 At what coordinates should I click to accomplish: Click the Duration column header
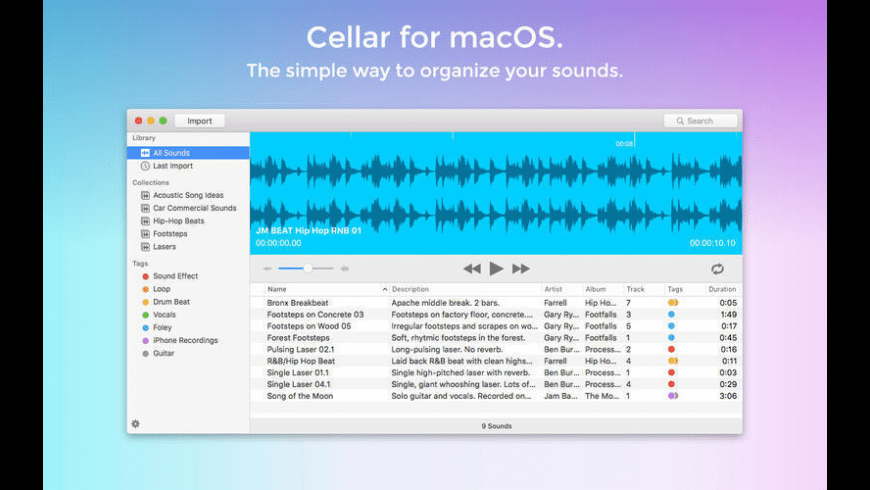[722, 290]
